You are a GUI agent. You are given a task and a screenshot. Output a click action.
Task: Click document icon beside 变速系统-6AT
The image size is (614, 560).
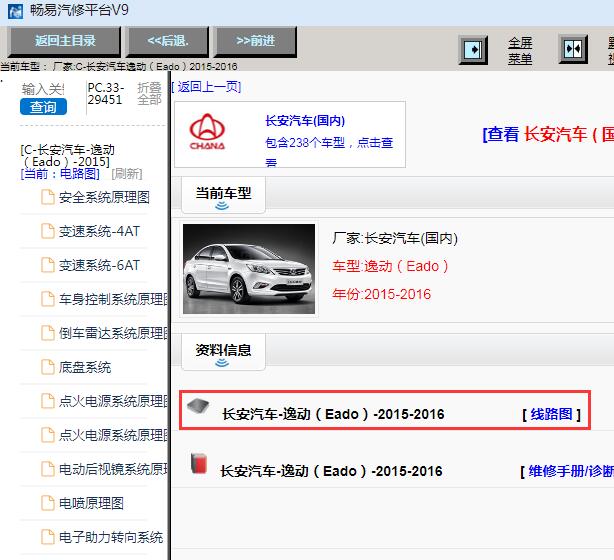(48, 265)
